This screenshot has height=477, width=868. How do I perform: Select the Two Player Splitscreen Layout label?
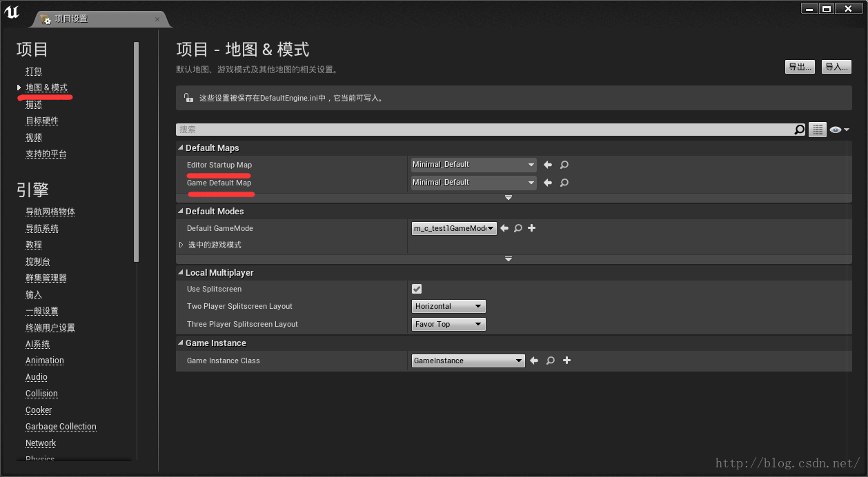239,306
